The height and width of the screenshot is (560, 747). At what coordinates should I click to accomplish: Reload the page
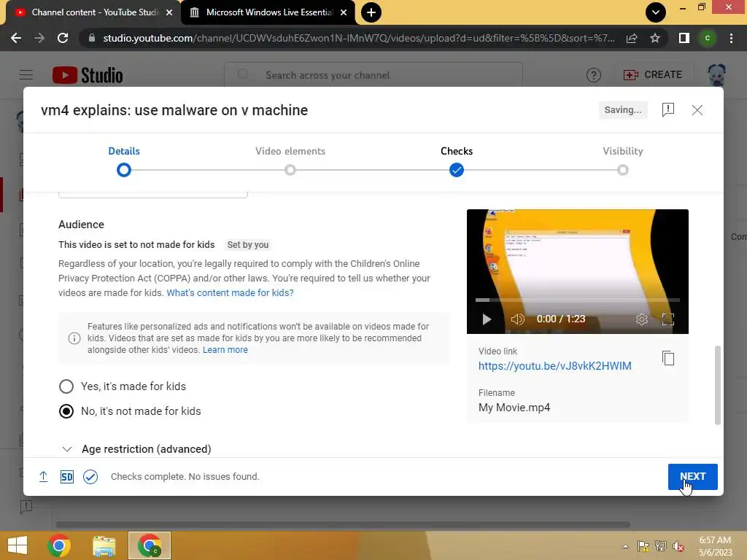[63, 38]
